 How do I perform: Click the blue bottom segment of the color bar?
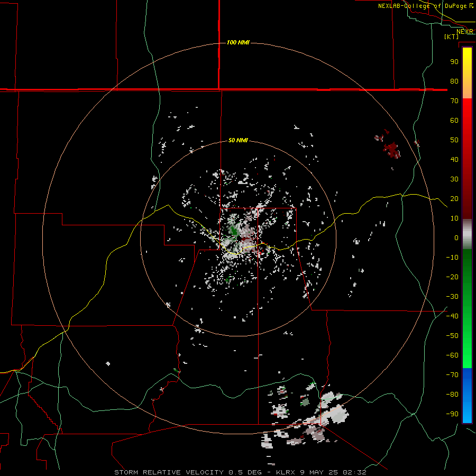[x=467, y=396]
